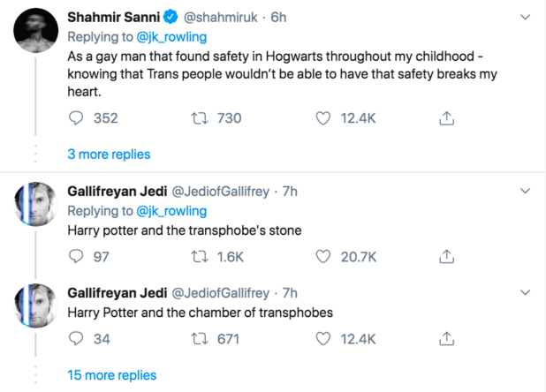The image size is (546, 392).
Task: Reply to the transphobe's stone tweet
Action: 77,256
